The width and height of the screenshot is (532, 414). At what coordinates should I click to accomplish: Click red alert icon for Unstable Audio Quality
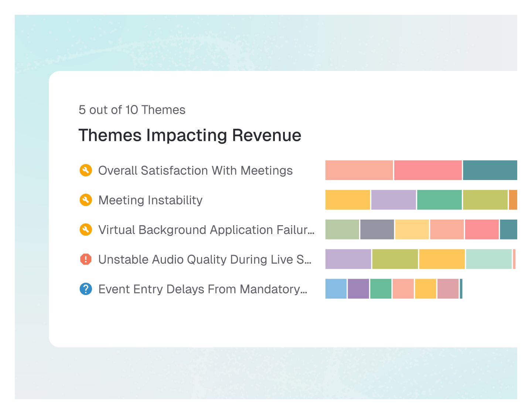(x=86, y=259)
